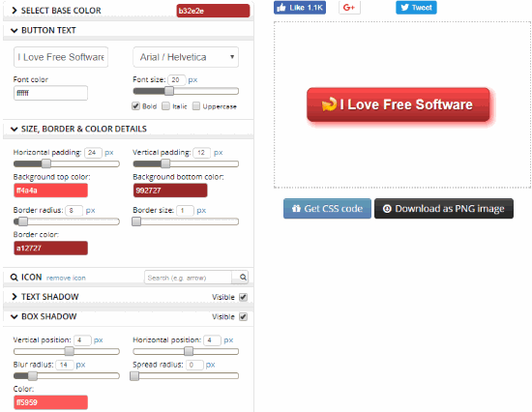Enable the Uppercase checkbox
The width and height of the screenshot is (532, 412).
(196, 106)
